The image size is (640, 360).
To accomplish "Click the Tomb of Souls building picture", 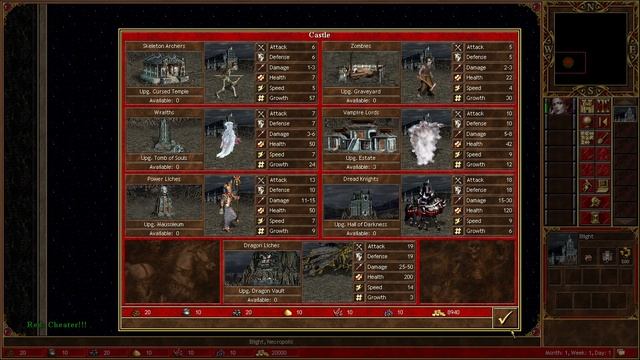I will click(x=164, y=135).
